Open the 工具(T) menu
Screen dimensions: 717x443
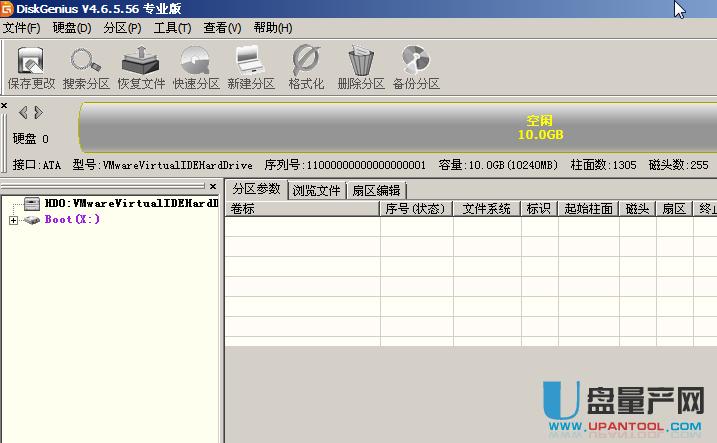(x=172, y=28)
